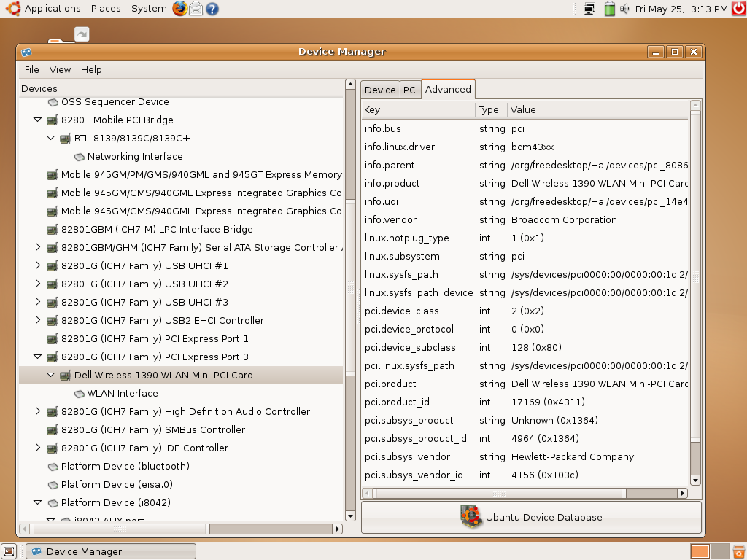Click the icon beside WLAN Interface

(x=79, y=394)
